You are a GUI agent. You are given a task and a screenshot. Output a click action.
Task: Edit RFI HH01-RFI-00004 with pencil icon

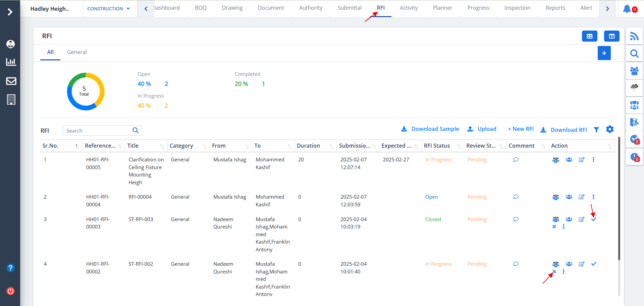tap(581, 197)
